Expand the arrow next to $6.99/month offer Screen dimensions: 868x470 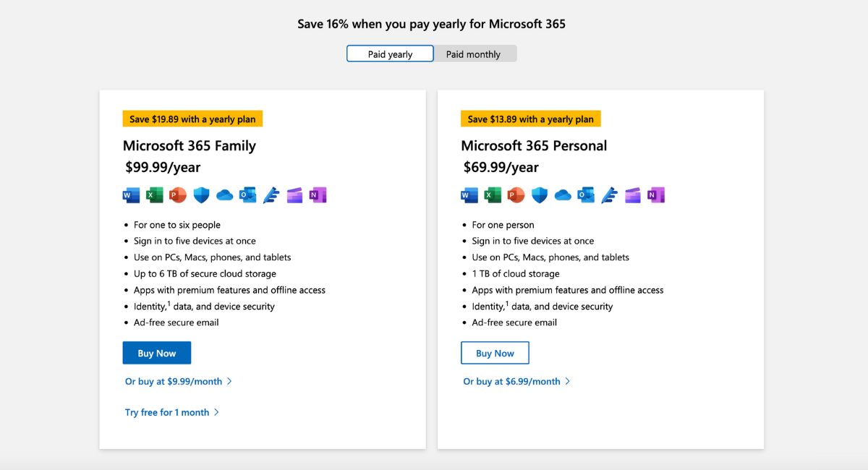pyautogui.click(x=569, y=381)
